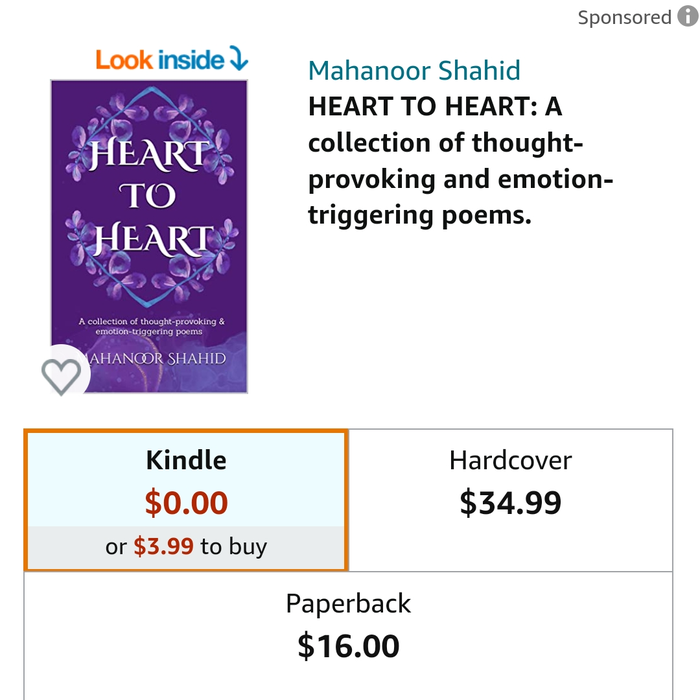Select the Hardcover format option
Screen dimensions: 700x700
510,460
